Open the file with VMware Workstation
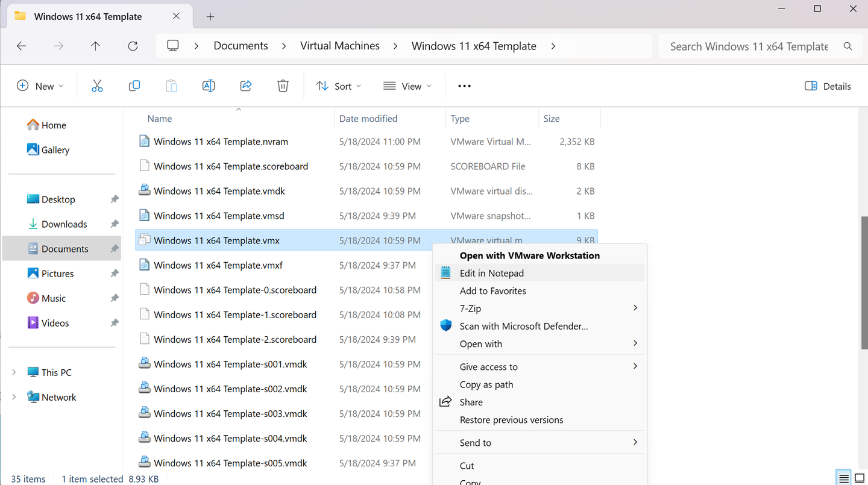The height and width of the screenshot is (485, 868). [529, 255]
